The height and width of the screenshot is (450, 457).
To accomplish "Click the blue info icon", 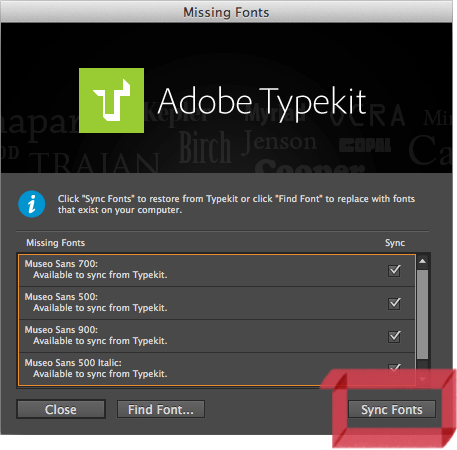I will (x=32, y=204).
